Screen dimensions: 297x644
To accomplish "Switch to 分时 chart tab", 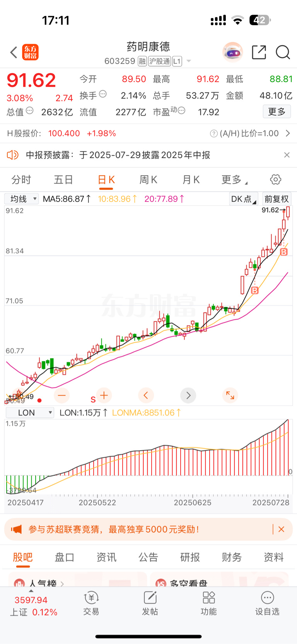I will point(21,180).
